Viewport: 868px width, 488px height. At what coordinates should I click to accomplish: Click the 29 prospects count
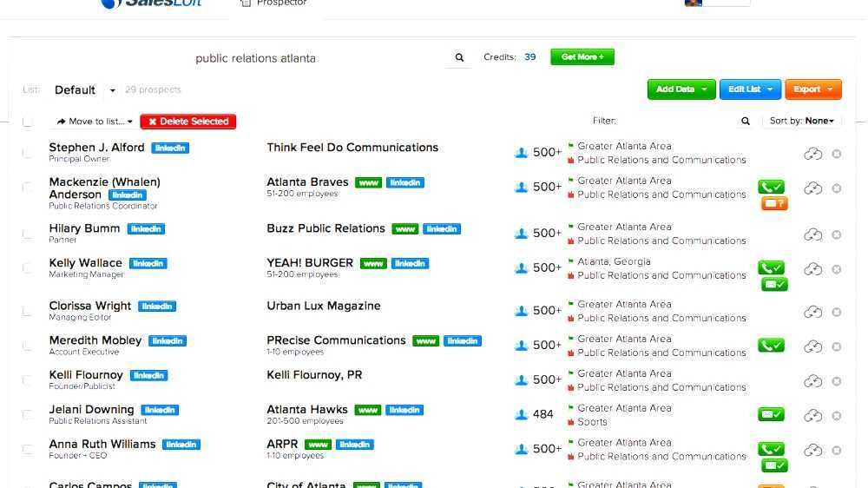tap(153, 89)
